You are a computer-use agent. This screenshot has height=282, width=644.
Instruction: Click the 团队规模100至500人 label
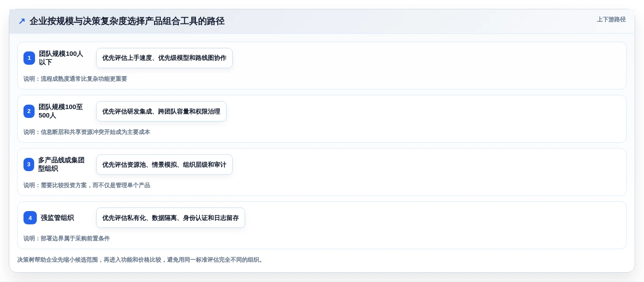(61, 111)
